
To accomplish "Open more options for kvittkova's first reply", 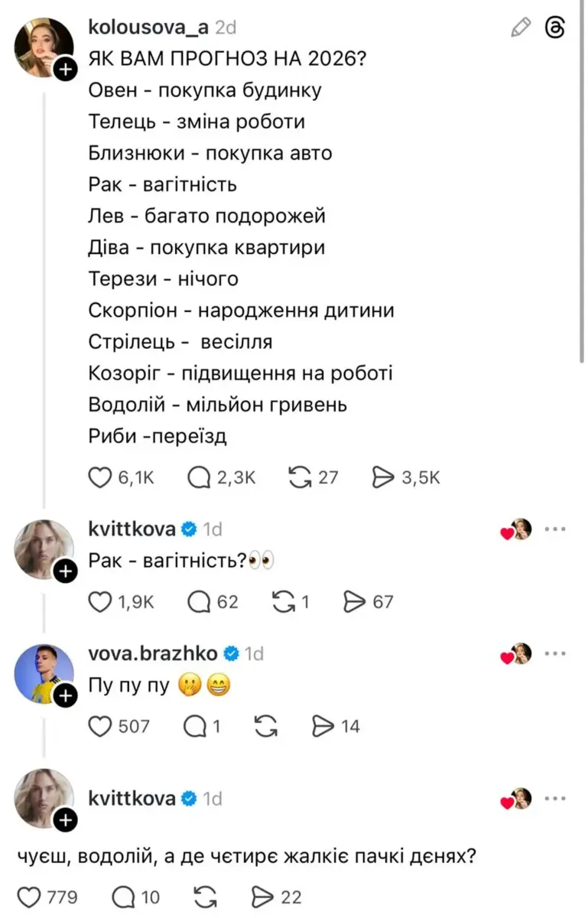I will [555, 529].
